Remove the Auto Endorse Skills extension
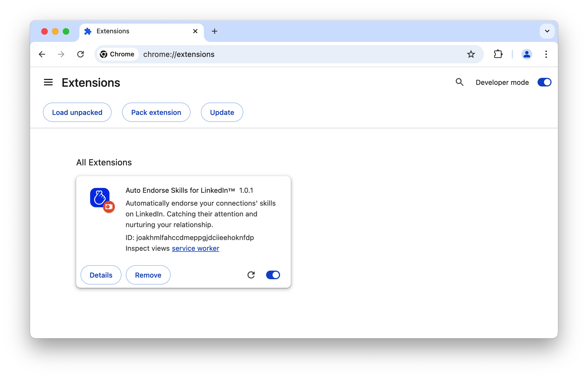The height and width of the screenshot is (378, 588). pyautogui.click(x=148, y=275)
